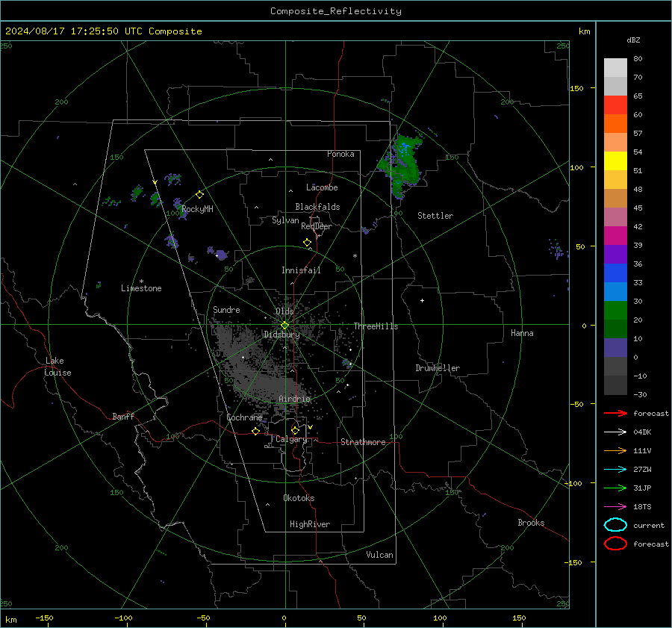Viewport: 672px width, 628px height.
Task: Click the bright green 20-30 dBZ swatch
Action: click(x=615, y=311)
